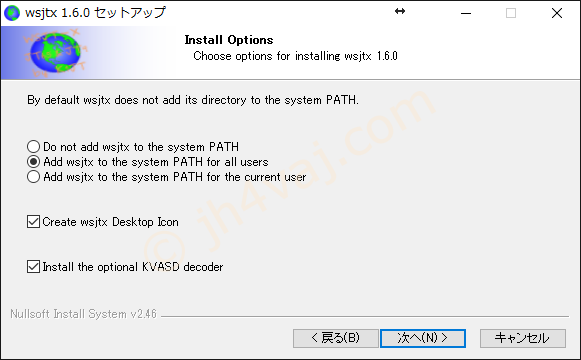Image resolution: width=581 pixels, height=360 pixels.
Task: Click the WSJT-X globe logo in header banner
Action: coord(55,53)
